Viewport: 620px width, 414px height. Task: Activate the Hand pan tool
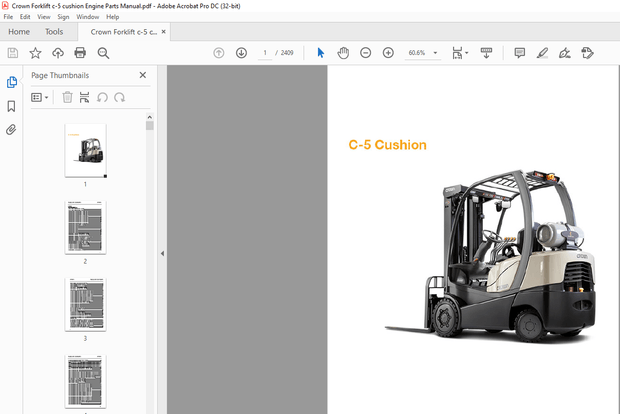point(343,53)
